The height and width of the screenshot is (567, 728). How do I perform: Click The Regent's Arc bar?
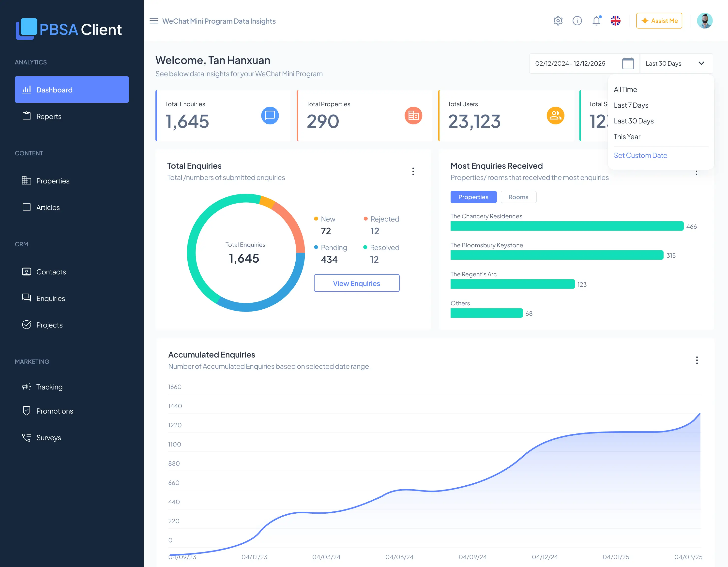click(x=513, y=284)
